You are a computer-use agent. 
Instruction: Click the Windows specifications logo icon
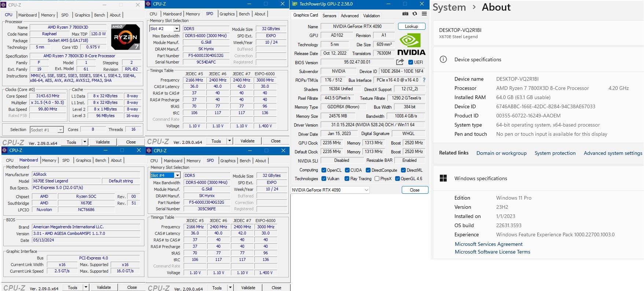point(443,178)
